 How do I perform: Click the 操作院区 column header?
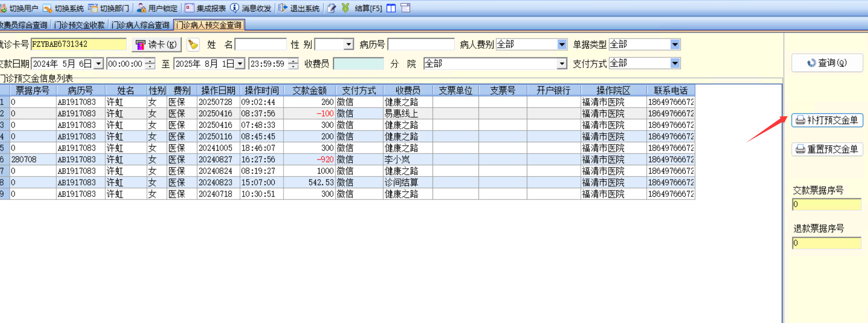tap(613, 90)
